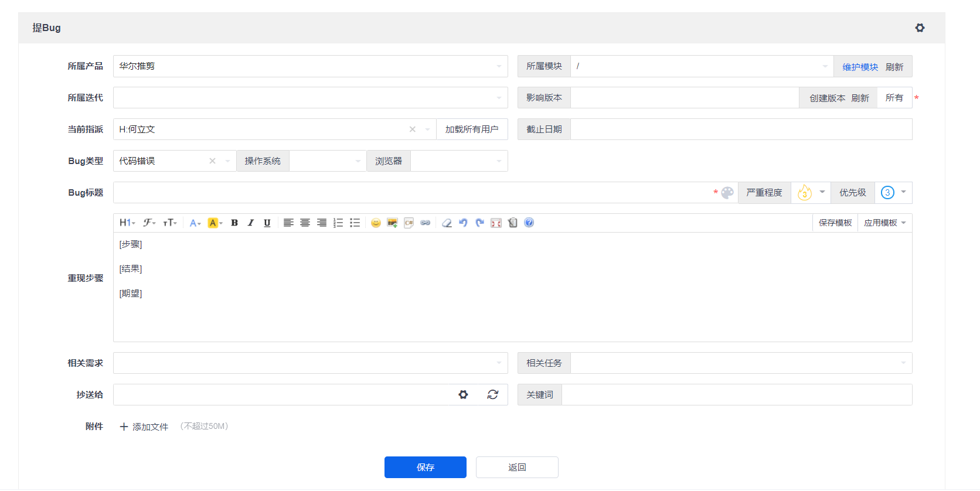Align text left
The image size is (980, 491).
tap(288, 223)
